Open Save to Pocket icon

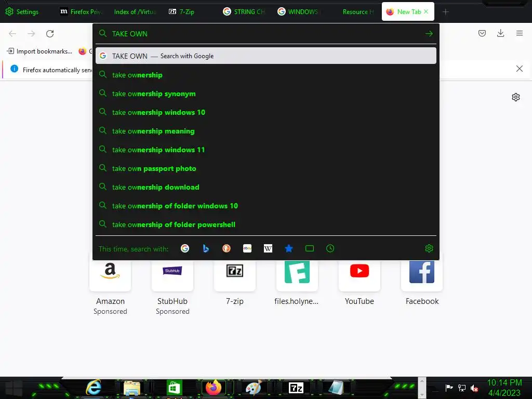482,33
